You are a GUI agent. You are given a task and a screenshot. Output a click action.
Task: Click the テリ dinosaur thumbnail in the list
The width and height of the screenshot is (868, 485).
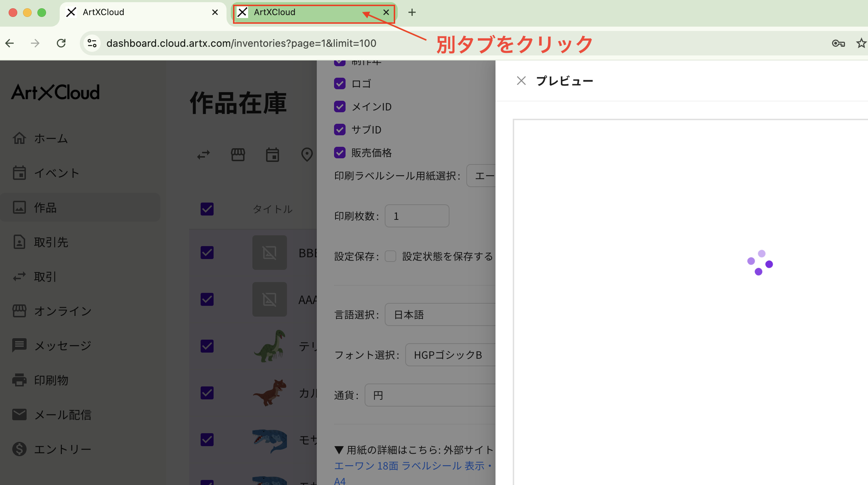(x=269, y=346)
